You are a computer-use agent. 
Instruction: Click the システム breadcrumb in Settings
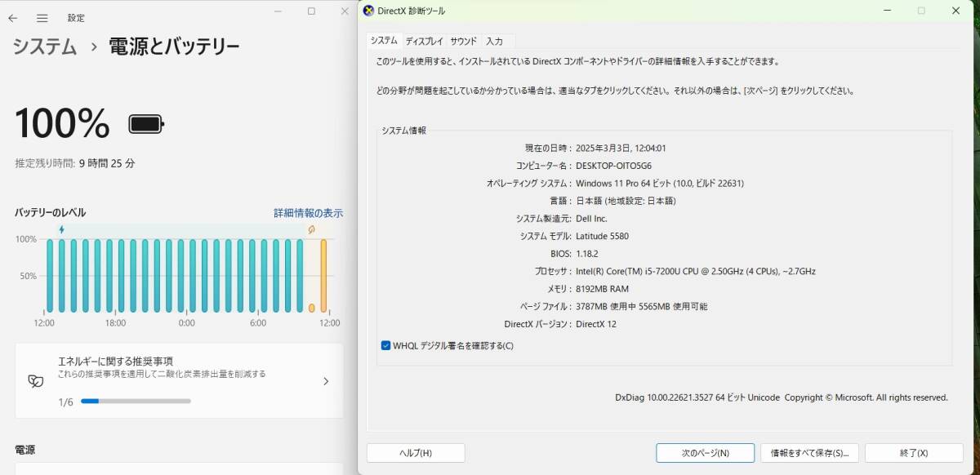[44, 47]
